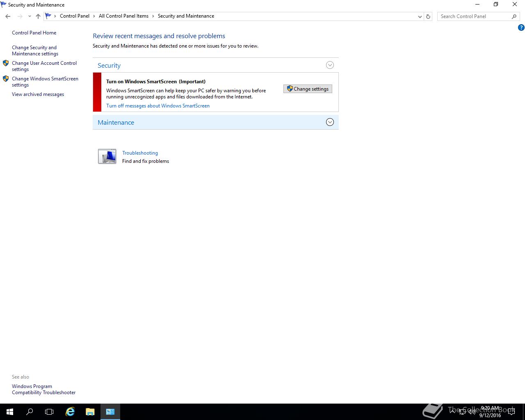525x420 pixels.
Task: Open All Control Panel Items breadcrumb
Action: point(123,16)
